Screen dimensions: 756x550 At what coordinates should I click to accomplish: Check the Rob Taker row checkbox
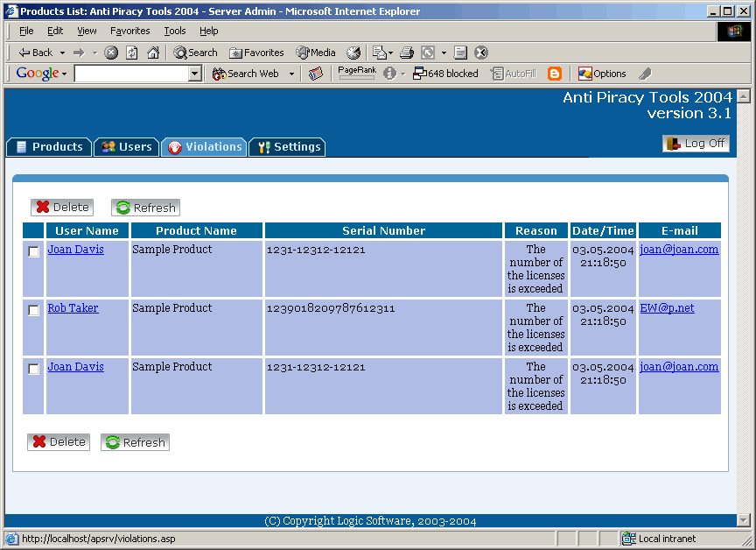33,310
